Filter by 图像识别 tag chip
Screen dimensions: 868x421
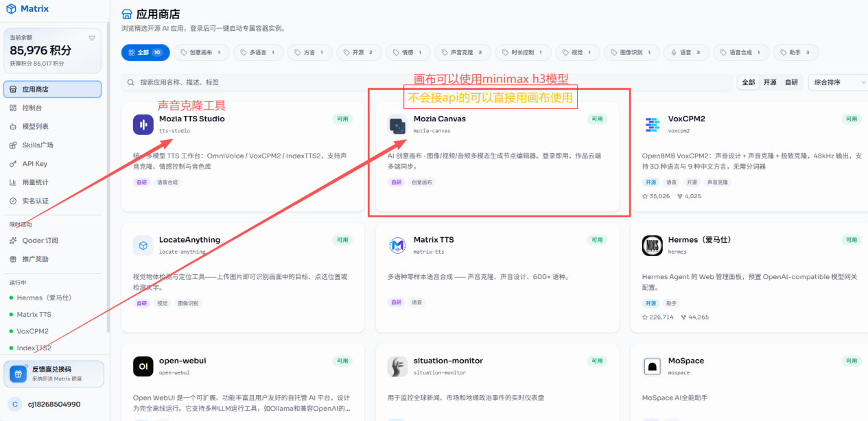tap(632, 52)
